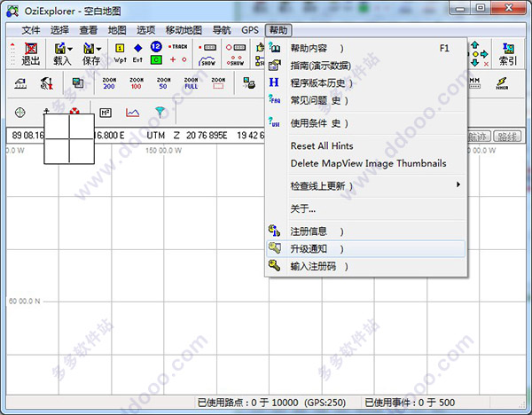Set zoom to ZOOM 200
The image size is (532, 415).
[109, 83]
